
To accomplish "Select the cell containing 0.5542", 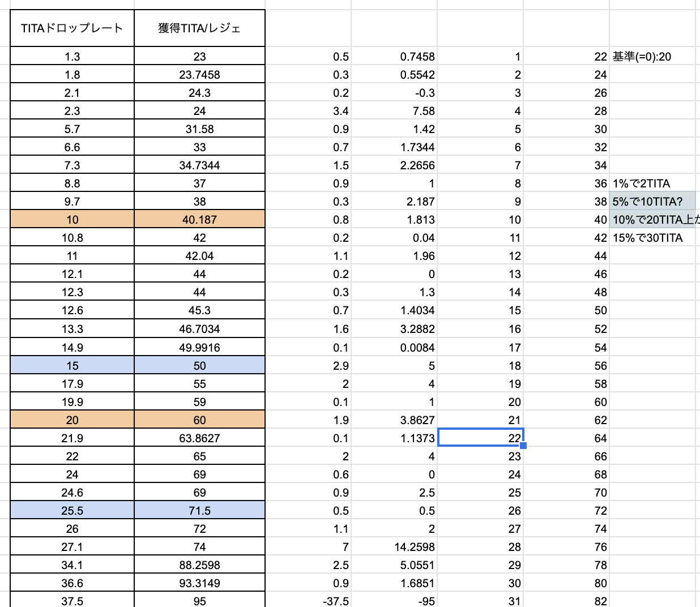I will pyautogui.click(x=395, y=74).
